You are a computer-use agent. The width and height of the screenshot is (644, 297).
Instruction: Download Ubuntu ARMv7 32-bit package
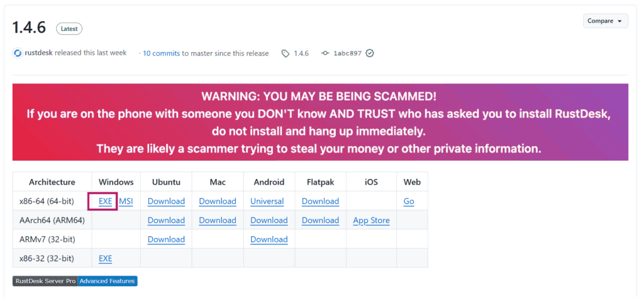point(166,239)
